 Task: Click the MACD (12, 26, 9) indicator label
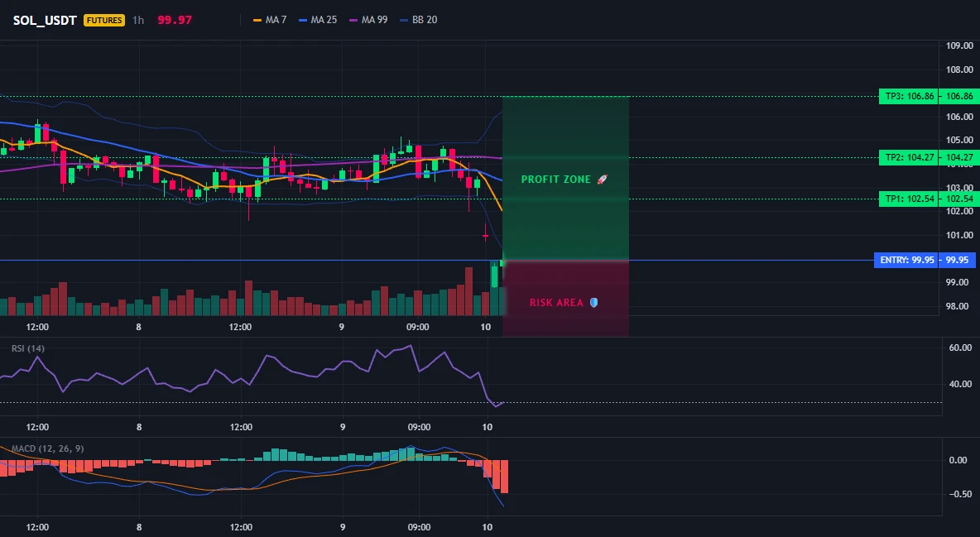tap(47, 448)
